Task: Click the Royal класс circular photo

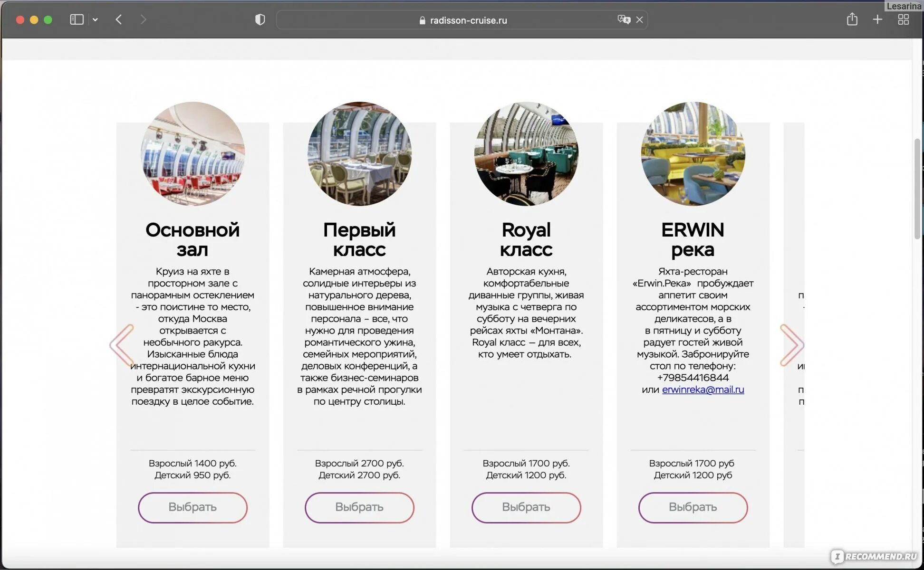Action: tap(526, 154)
